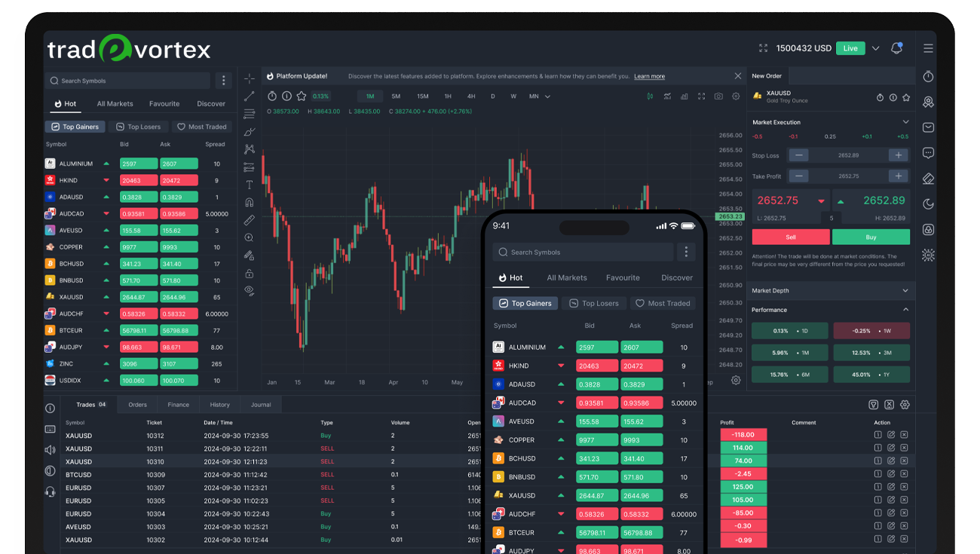Click the notification bell icon
Screen dimensions: 980x554
(x=896, y=48)
